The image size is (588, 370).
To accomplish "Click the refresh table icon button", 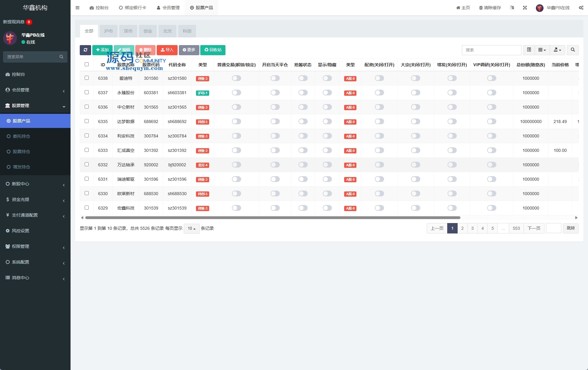I will 85,50.
